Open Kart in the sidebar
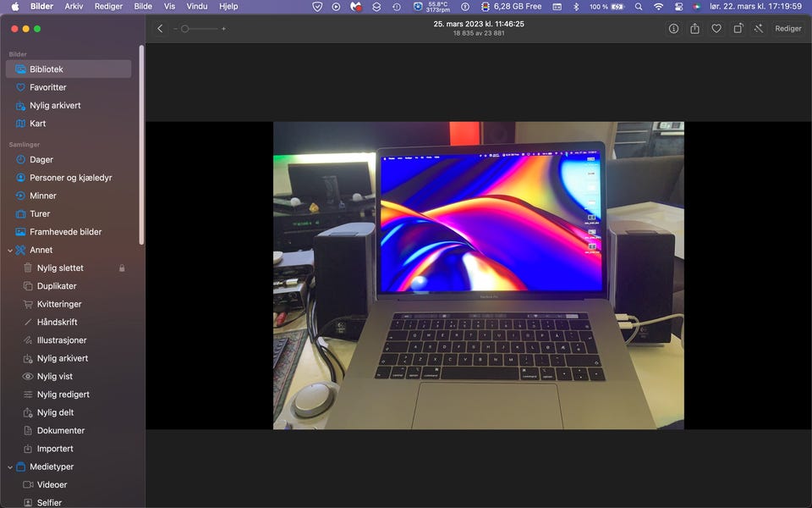812x508 pixels. click(x=37, y=124)
